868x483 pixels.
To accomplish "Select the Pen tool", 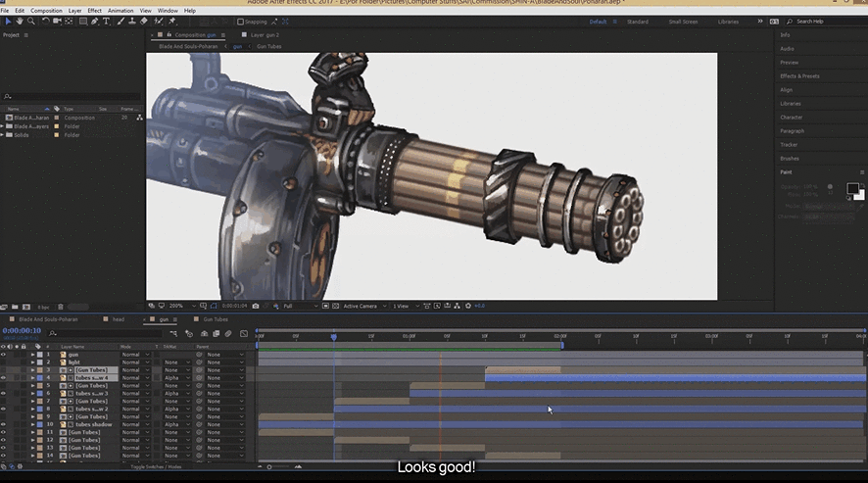I will coord(95,21).
